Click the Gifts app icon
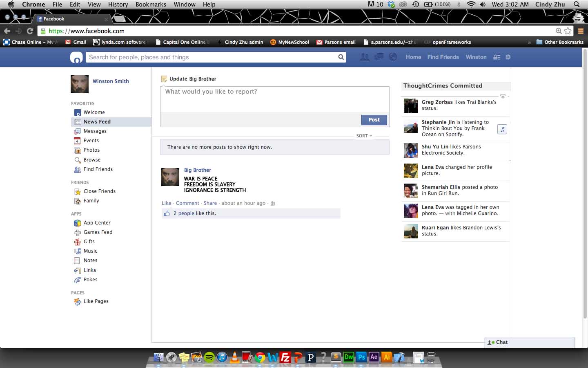The width and height of the screenshot is (588, 368). [x=77, y=242]
